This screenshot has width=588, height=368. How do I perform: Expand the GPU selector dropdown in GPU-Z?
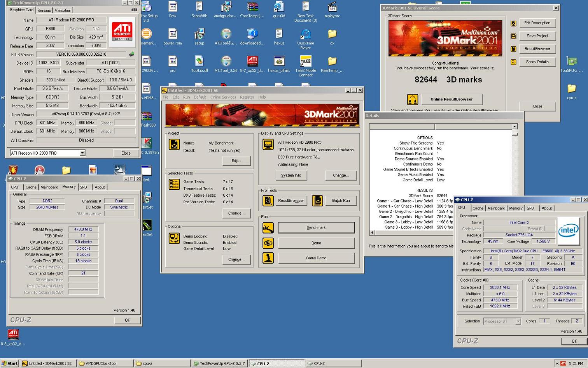click(x=82, y=153)
